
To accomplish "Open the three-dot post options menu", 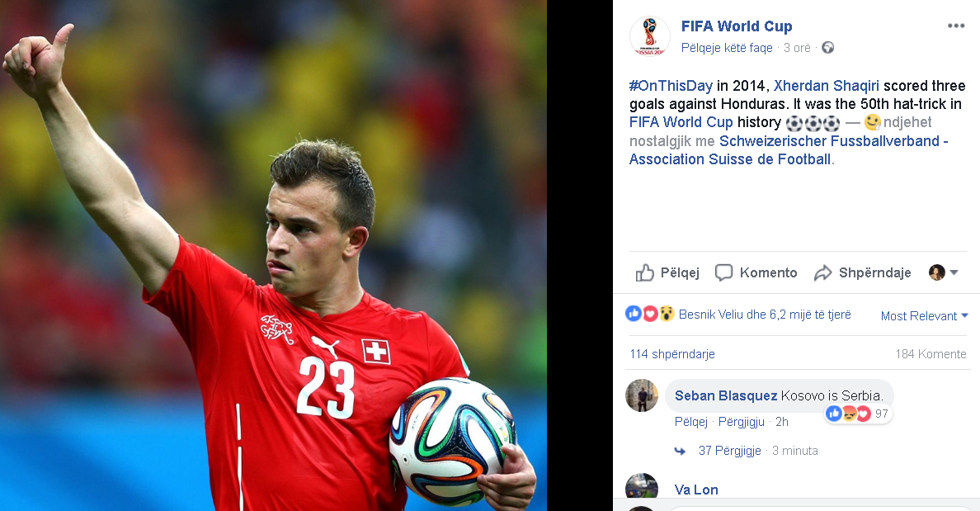I will (x=955, y=26).
